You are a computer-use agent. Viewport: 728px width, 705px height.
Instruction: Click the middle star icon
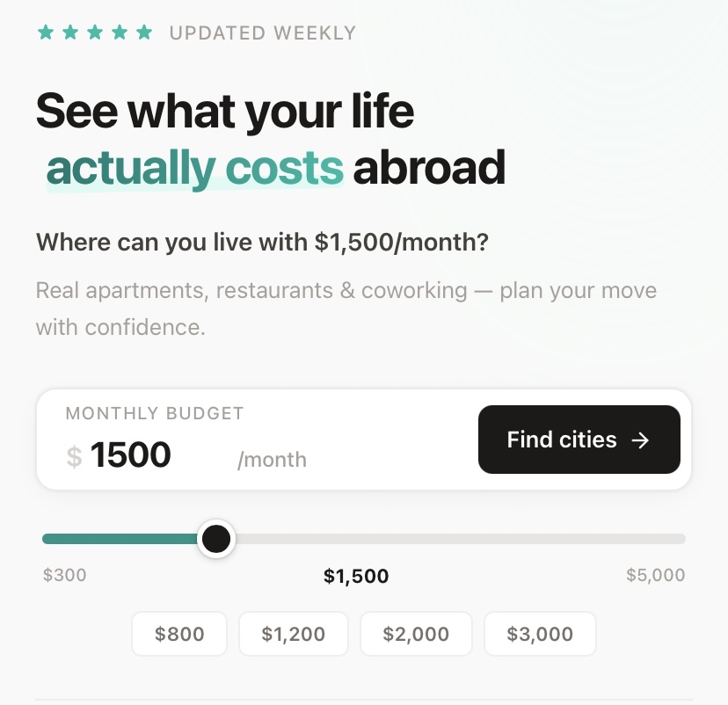coord(94,33)
